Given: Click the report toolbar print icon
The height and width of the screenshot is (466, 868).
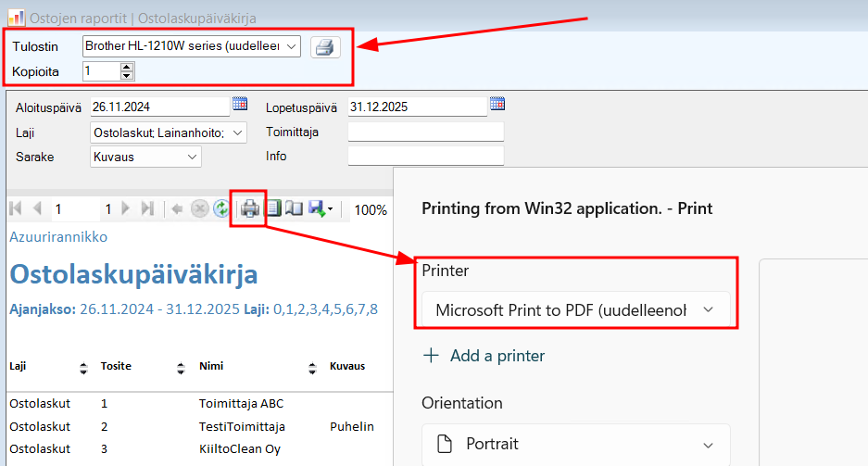Looking at the screenshot, I should tap(249, 209).
